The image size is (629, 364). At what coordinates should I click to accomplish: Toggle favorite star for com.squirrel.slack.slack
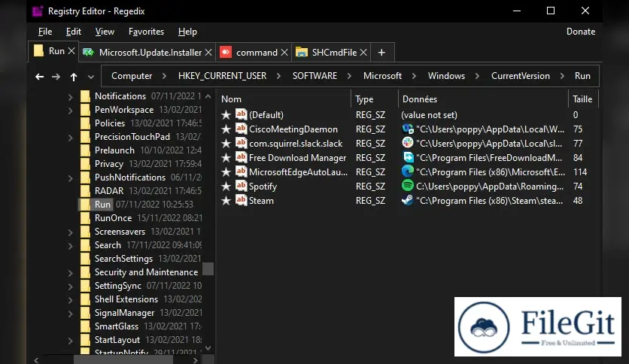[x=226, y=144]
